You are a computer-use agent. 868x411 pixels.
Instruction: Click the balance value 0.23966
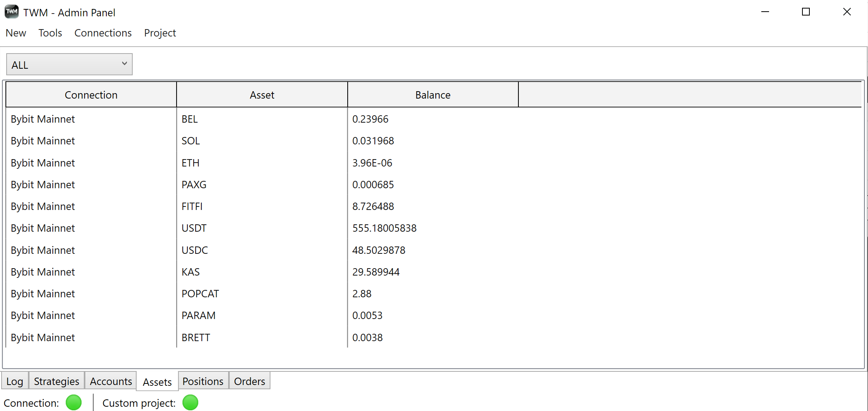370,119
